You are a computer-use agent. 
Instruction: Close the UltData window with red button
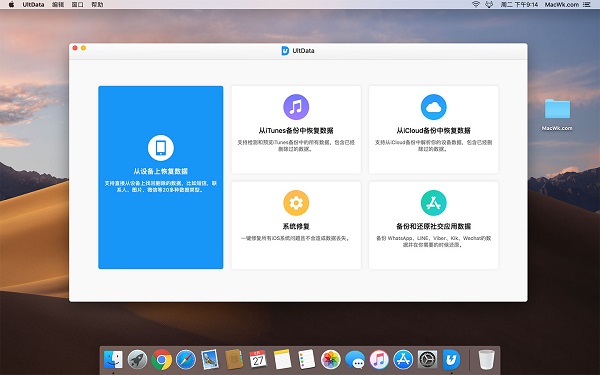coord(75,48)
